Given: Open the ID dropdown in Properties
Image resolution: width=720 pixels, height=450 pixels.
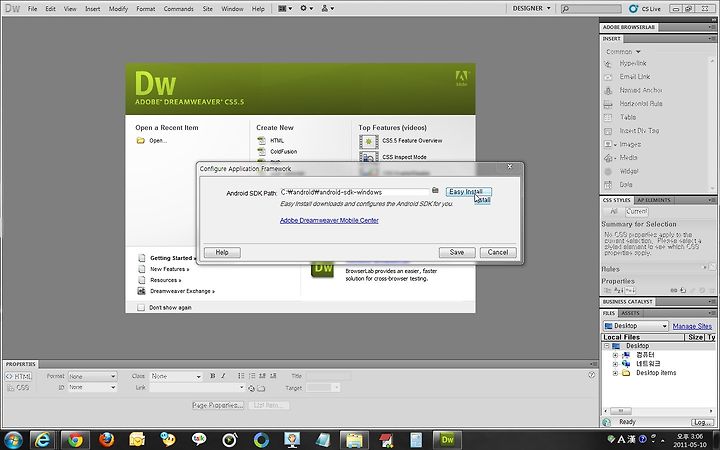Looking at the screenshot, I should (92, 388).
